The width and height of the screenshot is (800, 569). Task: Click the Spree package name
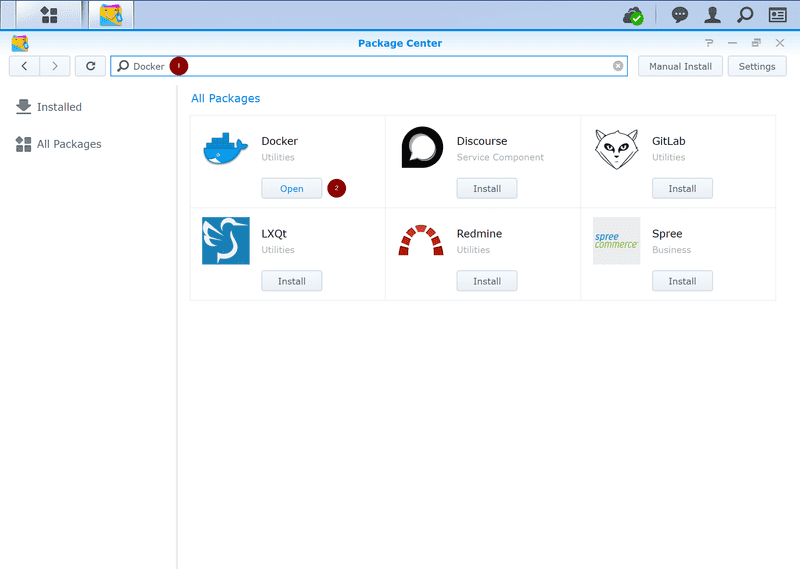(667, 234)
